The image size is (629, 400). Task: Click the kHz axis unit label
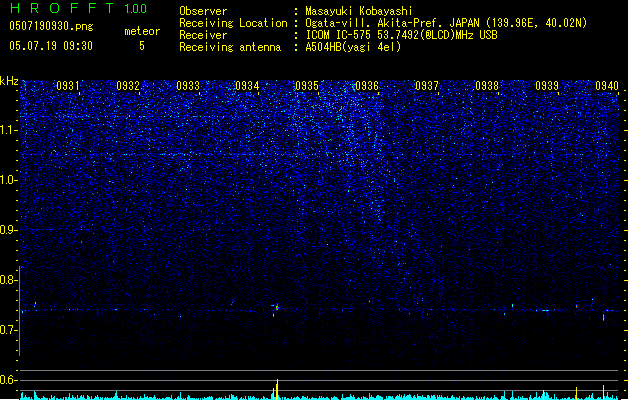[9, 81]
